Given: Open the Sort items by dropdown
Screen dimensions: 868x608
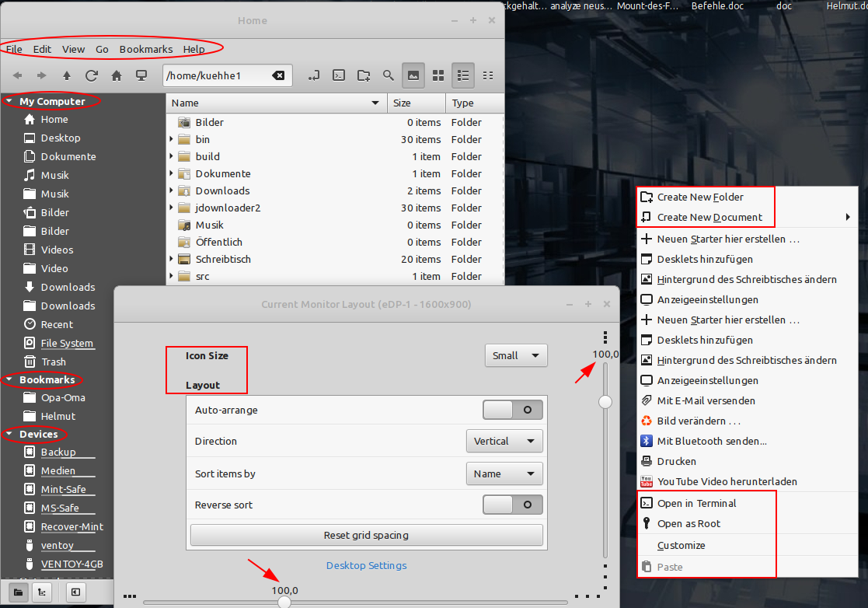Looking at the screenshot, I should [504, 473].
